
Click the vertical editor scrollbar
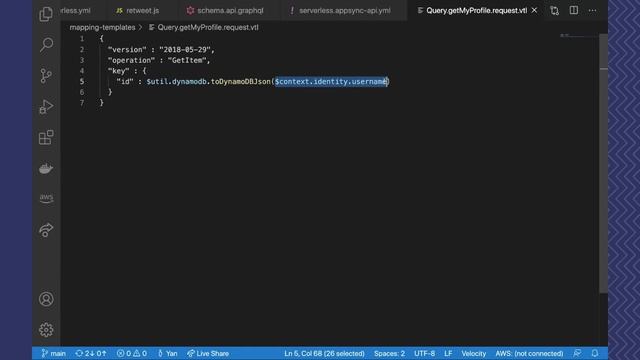pyautogui.click(x=604, y=163)
